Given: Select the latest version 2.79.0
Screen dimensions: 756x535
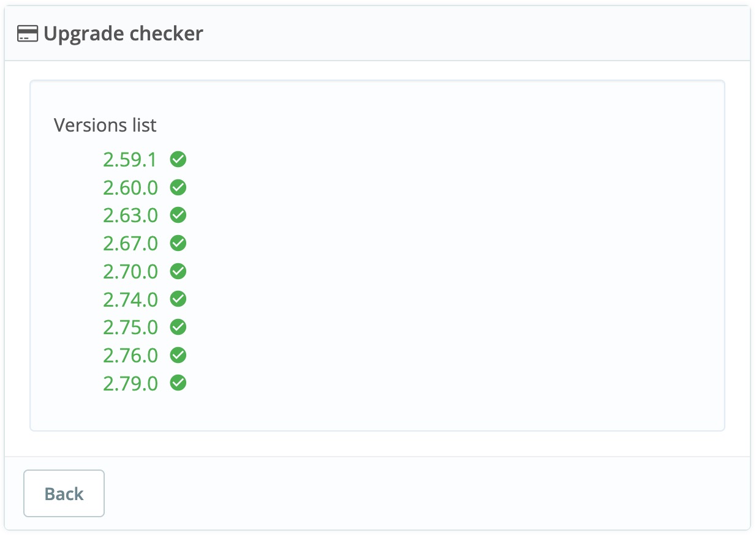Looking at the screenshot, I should click(x=130, y=383).
